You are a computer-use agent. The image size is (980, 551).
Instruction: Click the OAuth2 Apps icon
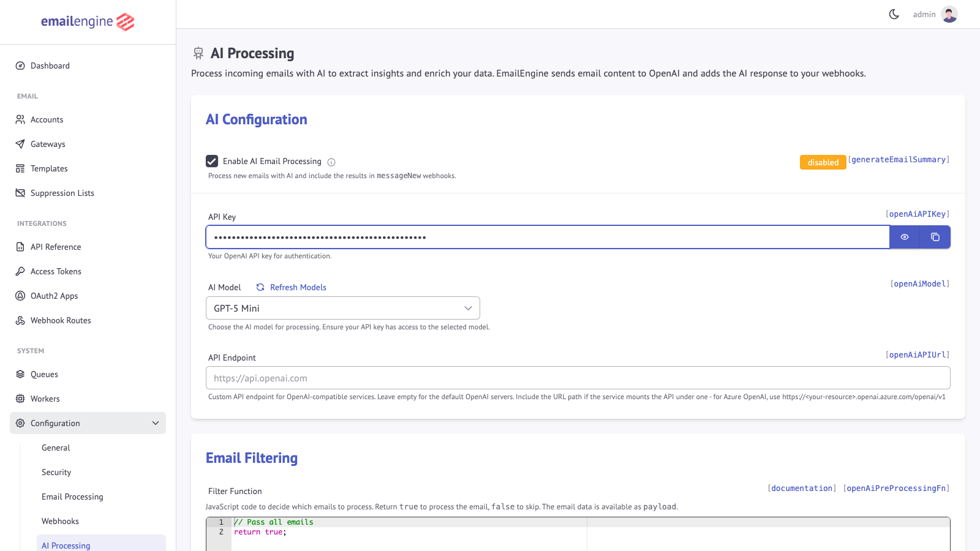(20, 296)
